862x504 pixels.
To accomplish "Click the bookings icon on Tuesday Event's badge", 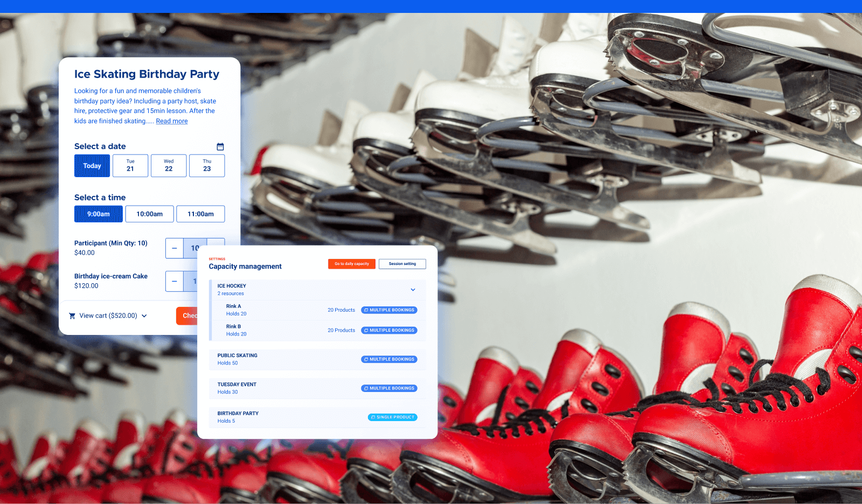I will point(366,388).
